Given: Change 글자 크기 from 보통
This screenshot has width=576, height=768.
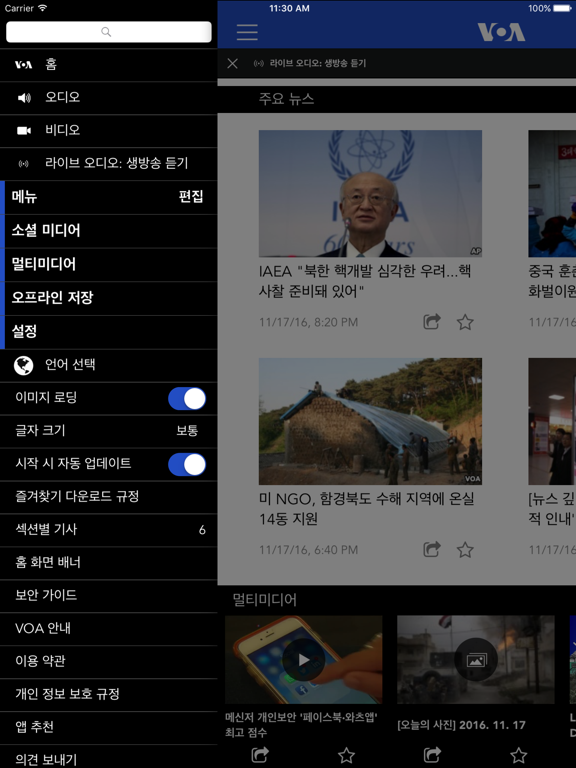Looking at the screenshot, I should pos(109,431).
